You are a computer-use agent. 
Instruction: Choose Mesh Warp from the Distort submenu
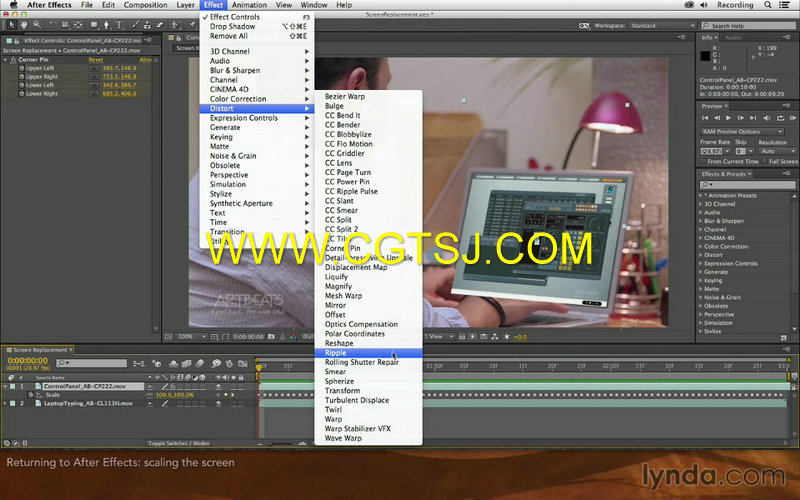coord(368,296)
